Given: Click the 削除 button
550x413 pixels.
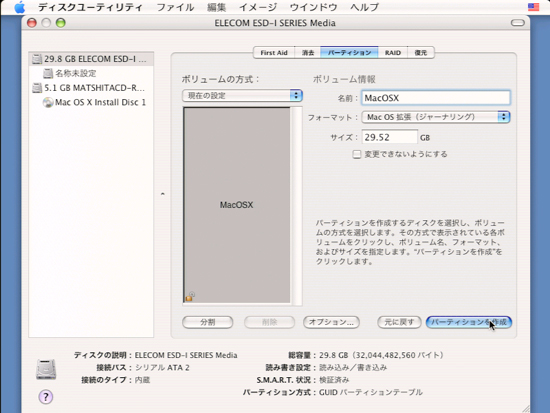Looking at the screenshot, I should tap(269, 322).
